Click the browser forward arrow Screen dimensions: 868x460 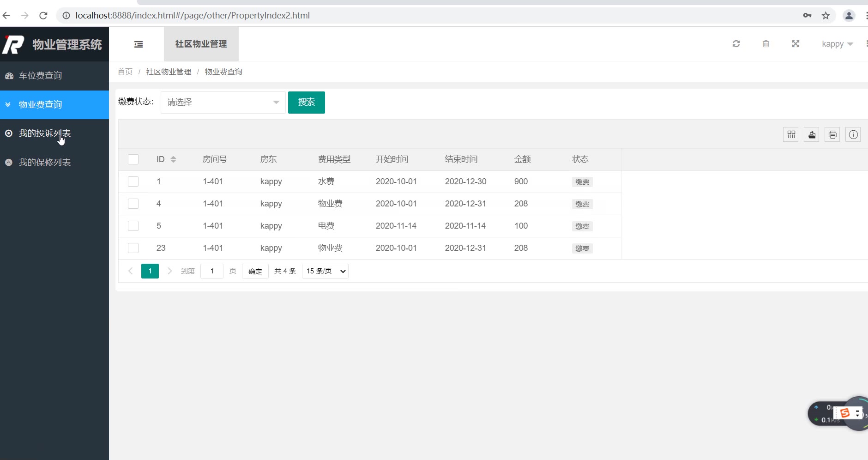click(25, 16)
